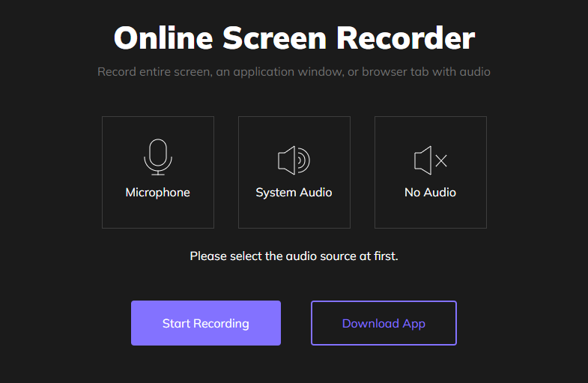The image size is (588, 383).
Task: Choose the No Audio option card
Action: 430,172
